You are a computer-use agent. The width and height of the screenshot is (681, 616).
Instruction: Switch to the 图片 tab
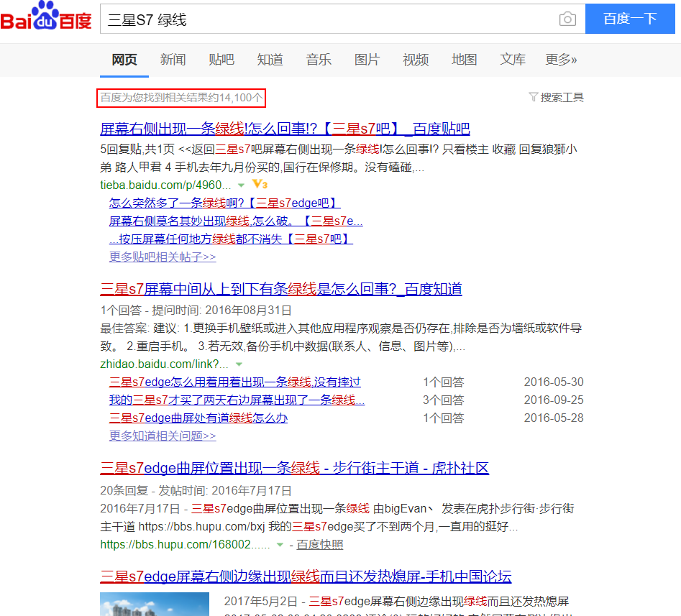[367, 60]
